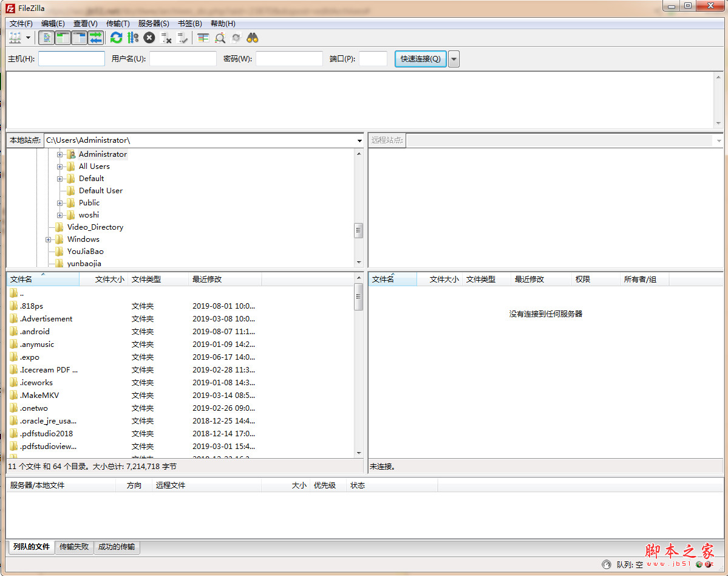Screen dimensions: 728x576
Task: Click the 快速连接(Q) button
Action: (x=421, y=59)
